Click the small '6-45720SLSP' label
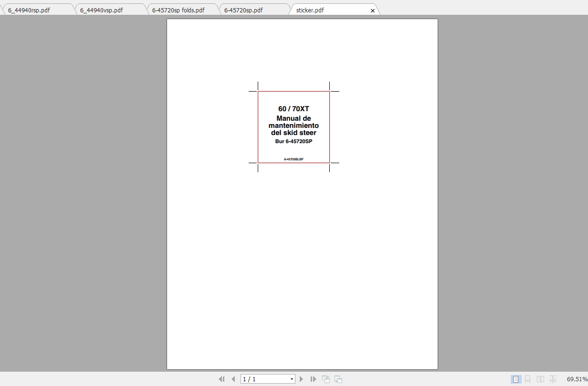 click(x=294, y=159)
